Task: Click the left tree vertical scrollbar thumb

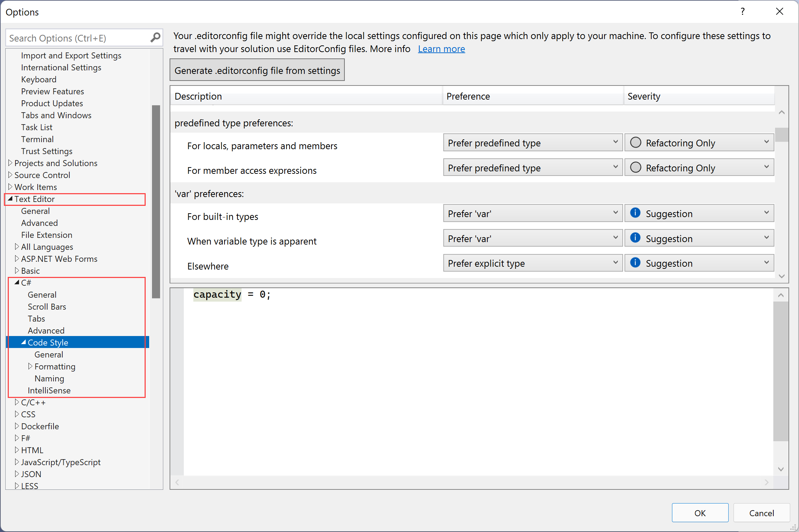Action: [156, 201]
